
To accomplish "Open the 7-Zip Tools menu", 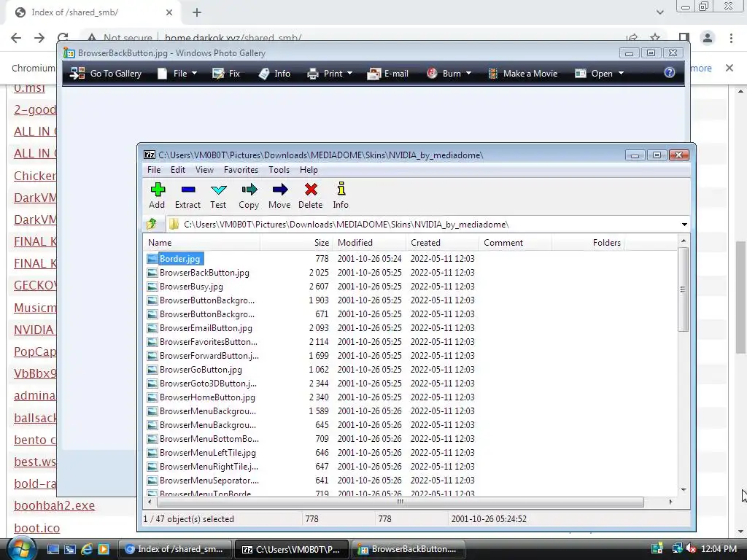I will (x=279, y=169).
